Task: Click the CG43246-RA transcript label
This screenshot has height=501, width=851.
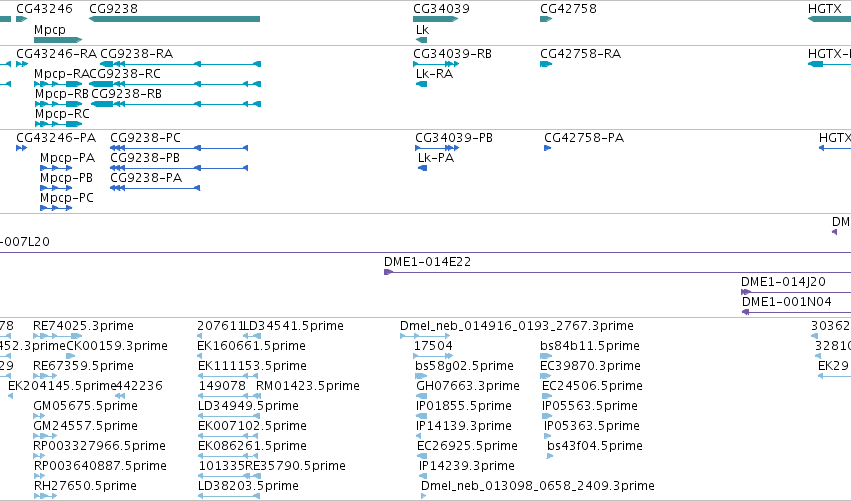Action: [x=56, y=54]
